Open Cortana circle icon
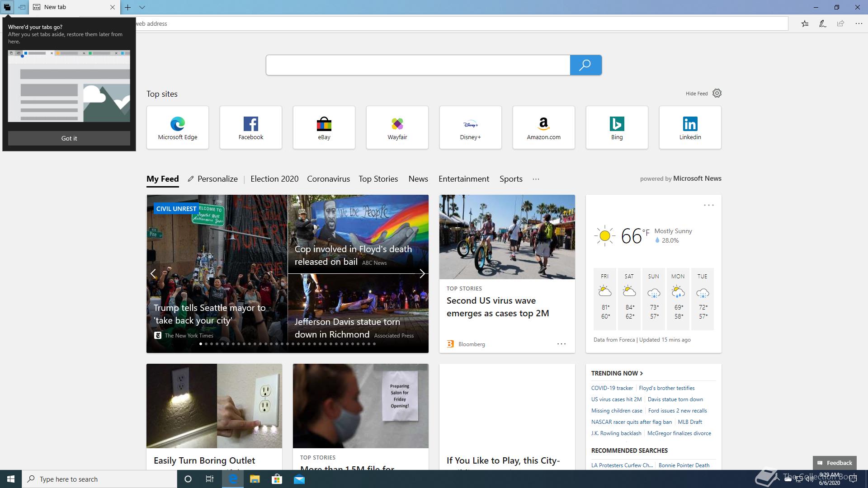 coord(188,479)
